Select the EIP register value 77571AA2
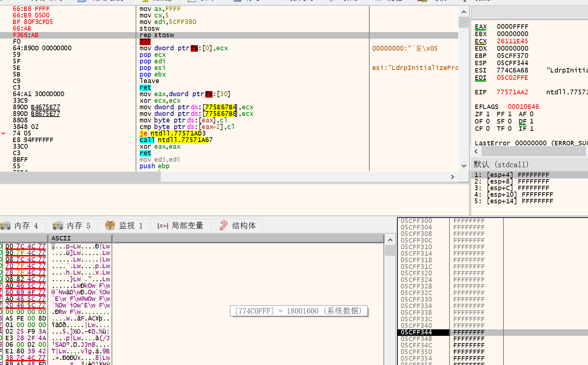588x365 pixels. (513, 92)
